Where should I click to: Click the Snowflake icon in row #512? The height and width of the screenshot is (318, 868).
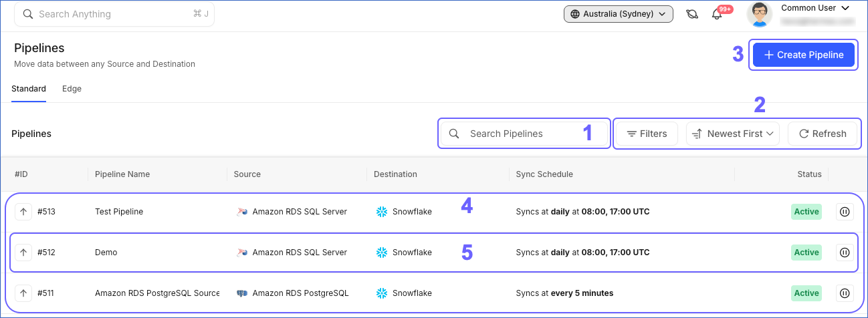coord(382,253)
